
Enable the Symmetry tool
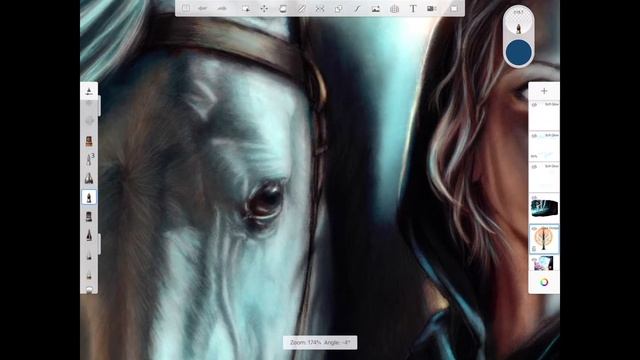click(x=320, y=8)
